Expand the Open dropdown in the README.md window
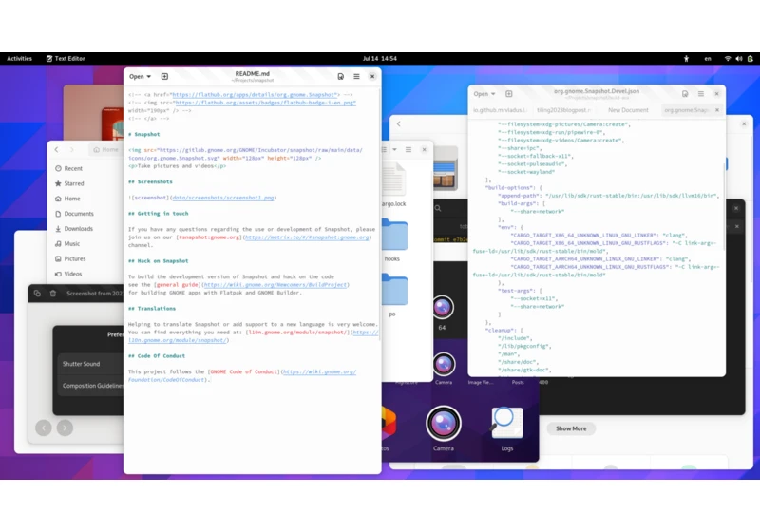This screenshot has height=532, width=760. (140, 77)
